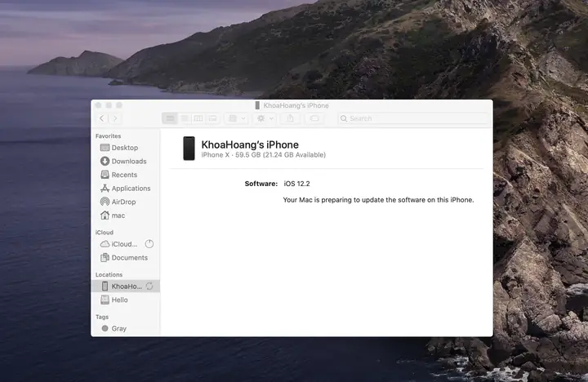The height and width of the screenshot is (382, 588).
Task: Click the iPhone X storage info line
Action: [264, 155]
